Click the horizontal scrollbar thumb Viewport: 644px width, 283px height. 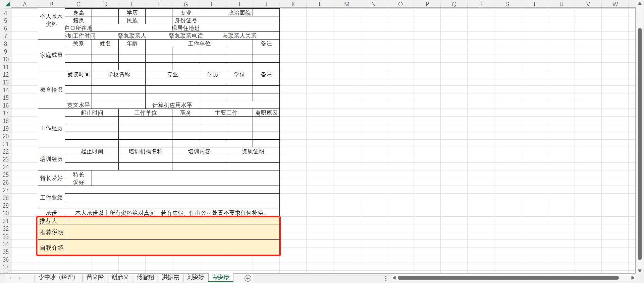tap(508, 278)
